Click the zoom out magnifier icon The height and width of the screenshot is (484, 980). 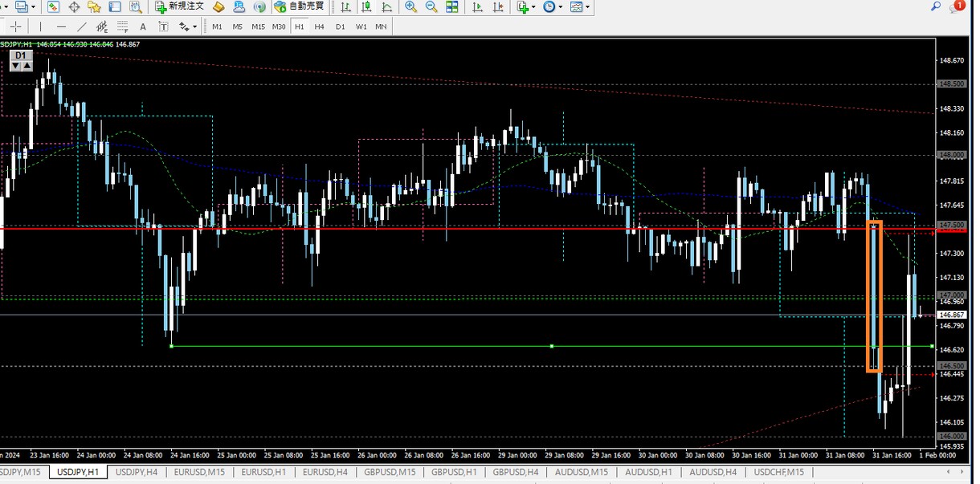tap(431, 7)
